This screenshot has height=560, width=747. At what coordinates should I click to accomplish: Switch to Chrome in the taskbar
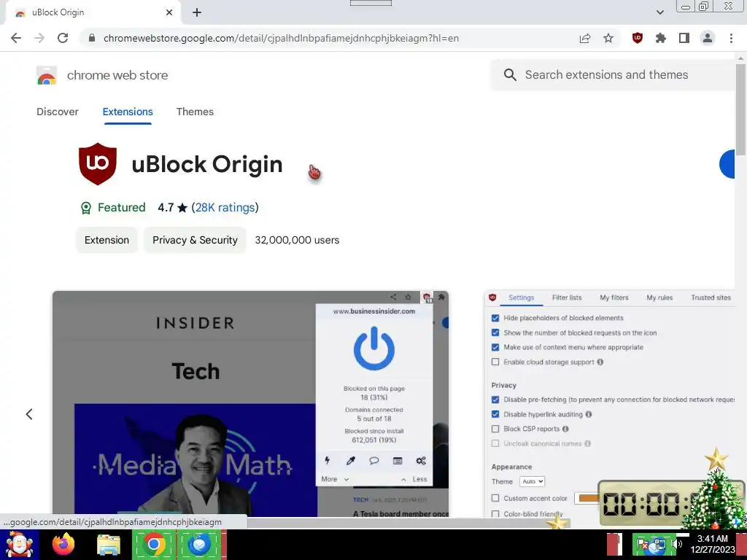tap(153, 544)
